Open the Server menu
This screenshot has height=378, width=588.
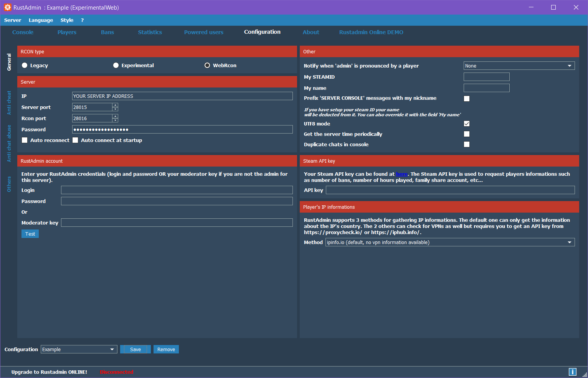click(x=13, y=20)
